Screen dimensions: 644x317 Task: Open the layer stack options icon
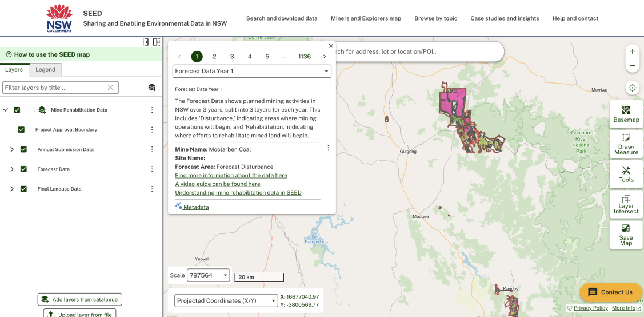tap(152, 87)
